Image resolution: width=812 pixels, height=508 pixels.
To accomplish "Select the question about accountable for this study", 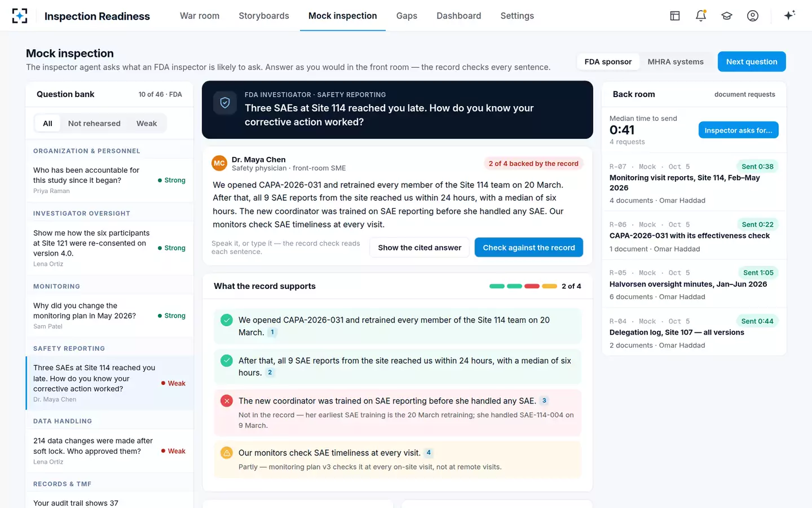I will (x=109, y=180).
